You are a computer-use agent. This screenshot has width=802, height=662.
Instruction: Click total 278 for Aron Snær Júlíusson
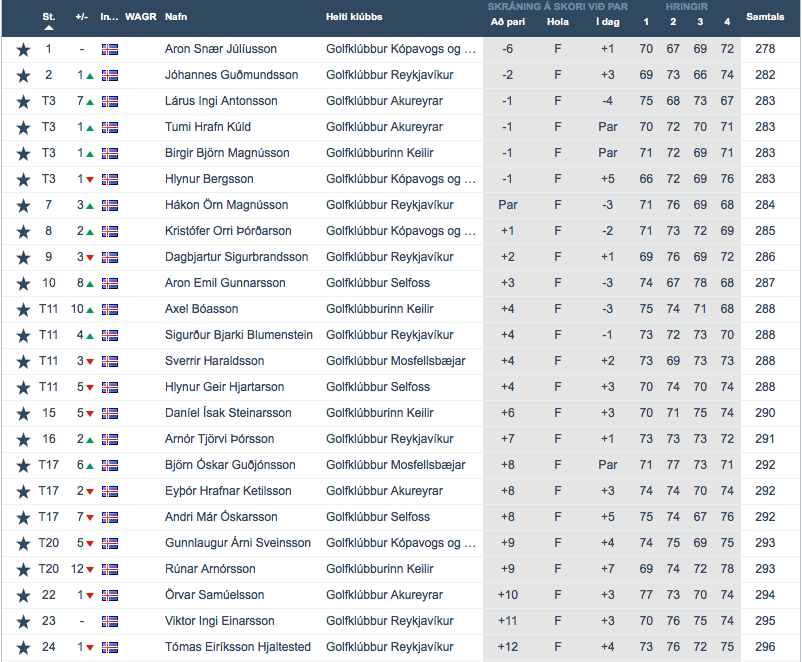(x=765, y=49)
